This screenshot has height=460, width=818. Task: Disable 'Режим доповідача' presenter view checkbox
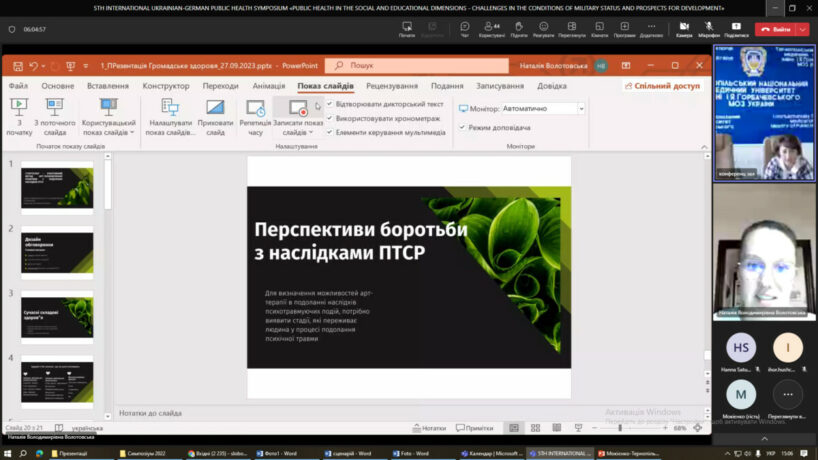pyautogui.click(x=462, y=128)
